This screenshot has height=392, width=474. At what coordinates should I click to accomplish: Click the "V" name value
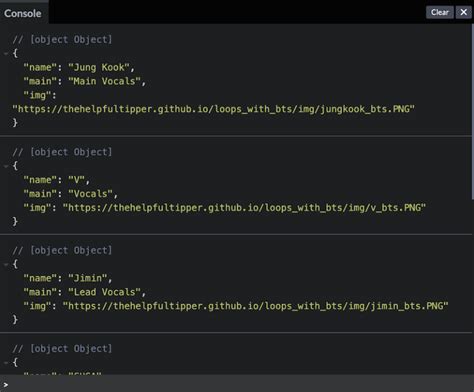click(x=76, y=180)
